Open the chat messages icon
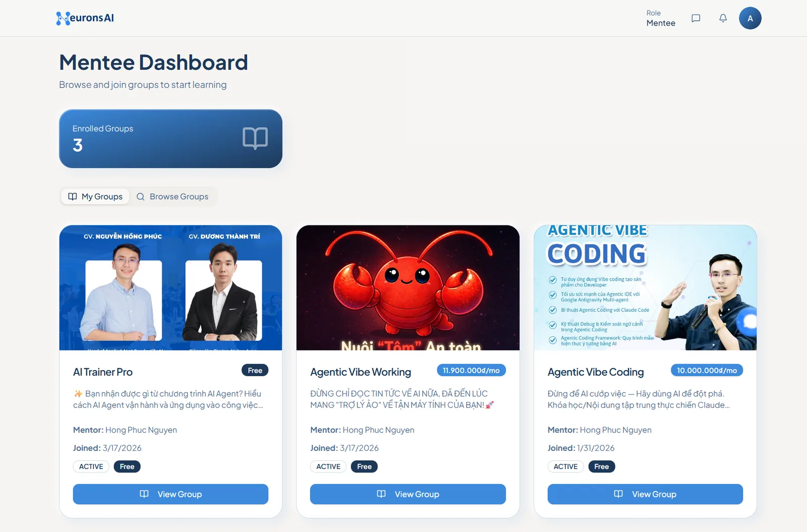807x532 pixels. coord(696,18)
